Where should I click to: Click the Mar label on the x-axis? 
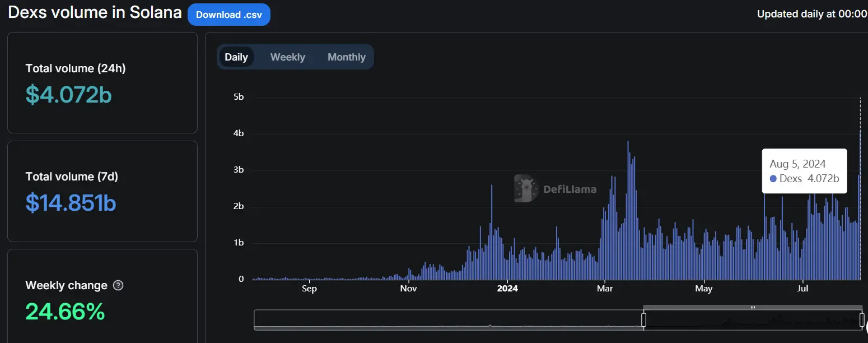tap(605, 289)
